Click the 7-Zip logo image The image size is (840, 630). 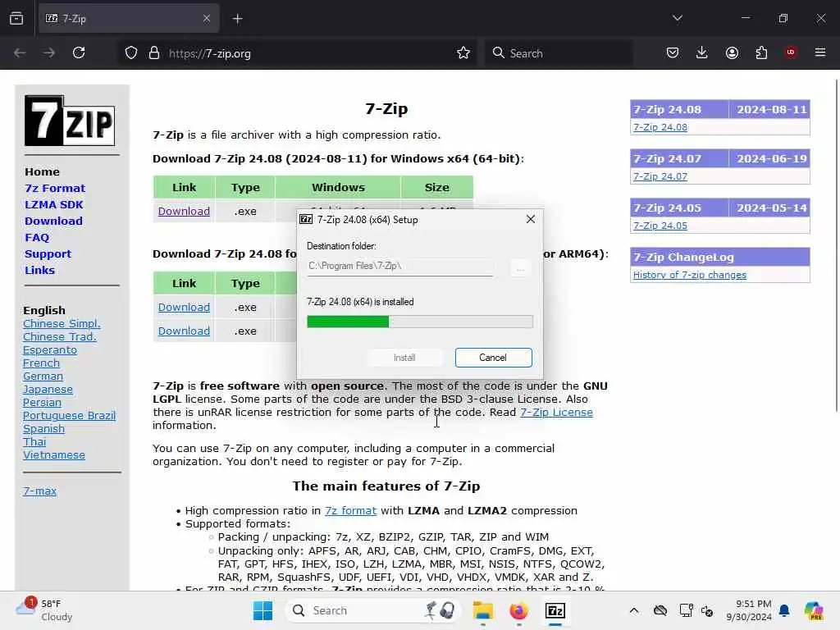(x=70, y=121)
